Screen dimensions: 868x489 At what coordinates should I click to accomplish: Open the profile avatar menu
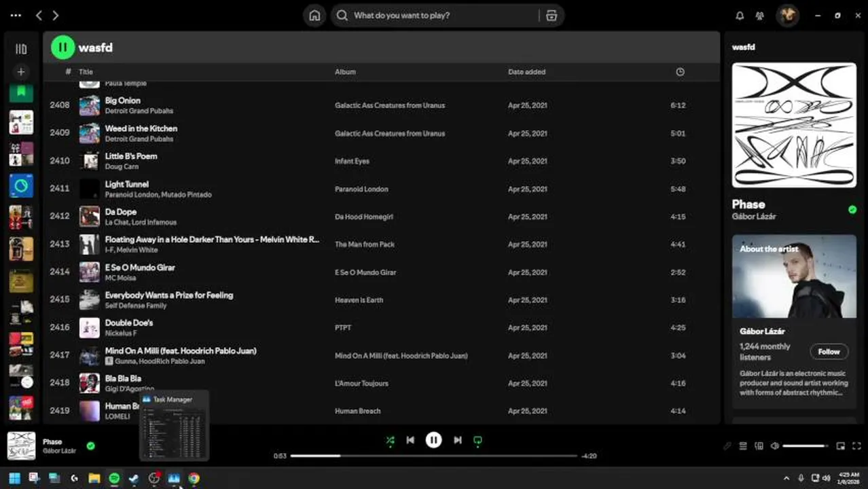coord(788,15)
